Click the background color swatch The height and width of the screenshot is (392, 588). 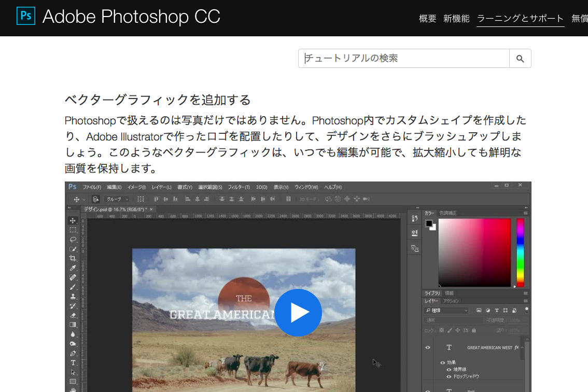point(433,228)
